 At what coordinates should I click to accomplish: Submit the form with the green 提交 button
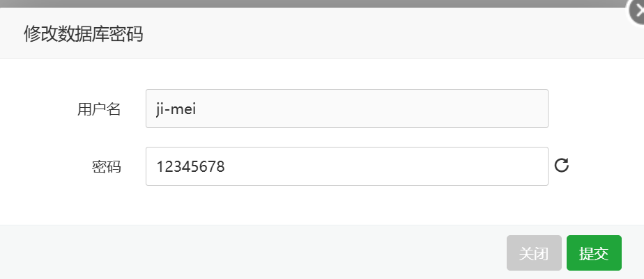(594, 253)
